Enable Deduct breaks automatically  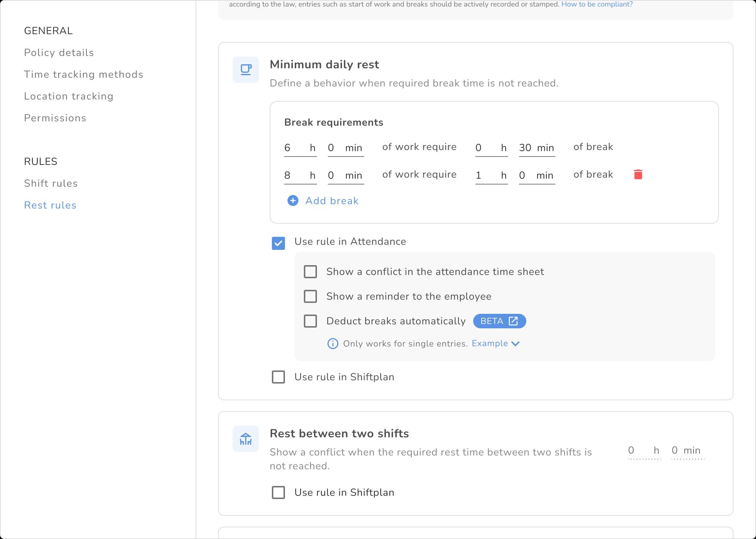pos(310,321)
